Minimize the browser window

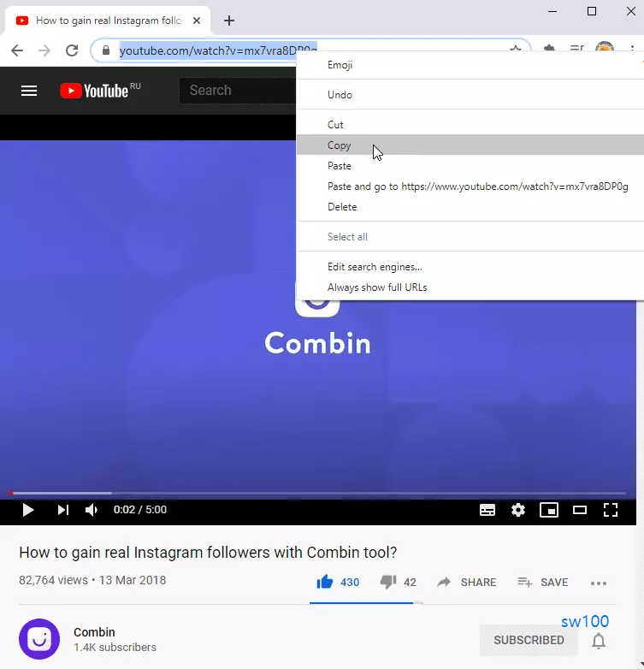[x=552, y=11]
